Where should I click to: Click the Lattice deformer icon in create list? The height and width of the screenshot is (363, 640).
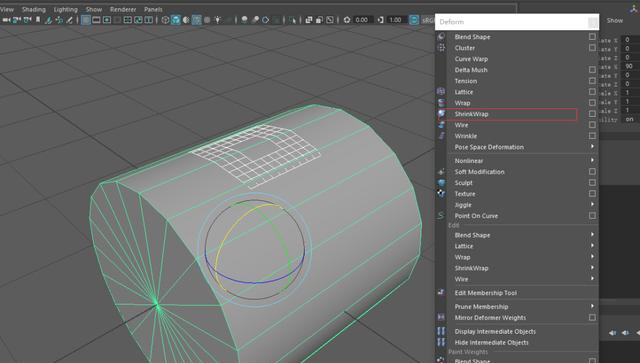(x=441, y=92)
